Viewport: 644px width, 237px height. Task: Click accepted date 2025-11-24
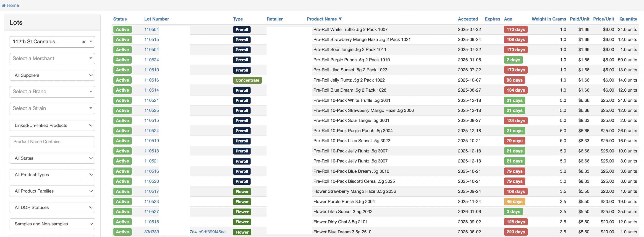click(469, 201)
